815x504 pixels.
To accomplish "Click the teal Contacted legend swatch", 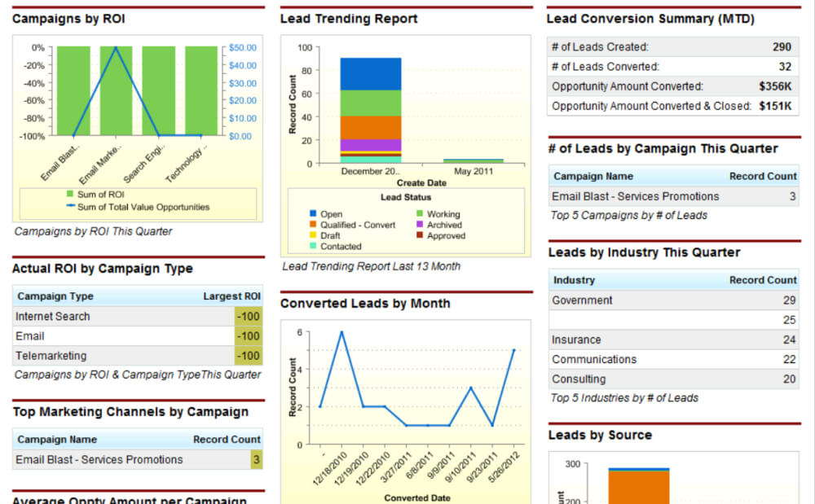I will (x=313, y=246).
